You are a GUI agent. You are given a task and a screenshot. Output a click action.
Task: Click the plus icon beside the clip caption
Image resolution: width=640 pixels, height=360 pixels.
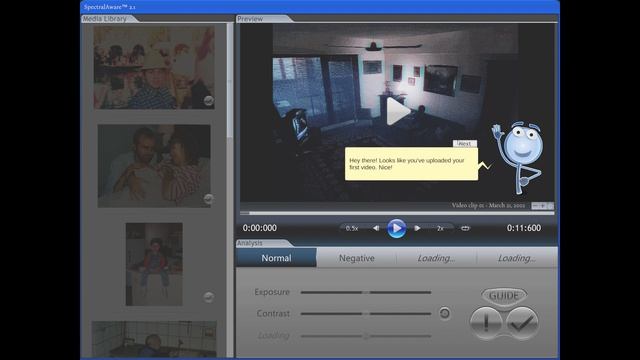[x=543, y=206]
